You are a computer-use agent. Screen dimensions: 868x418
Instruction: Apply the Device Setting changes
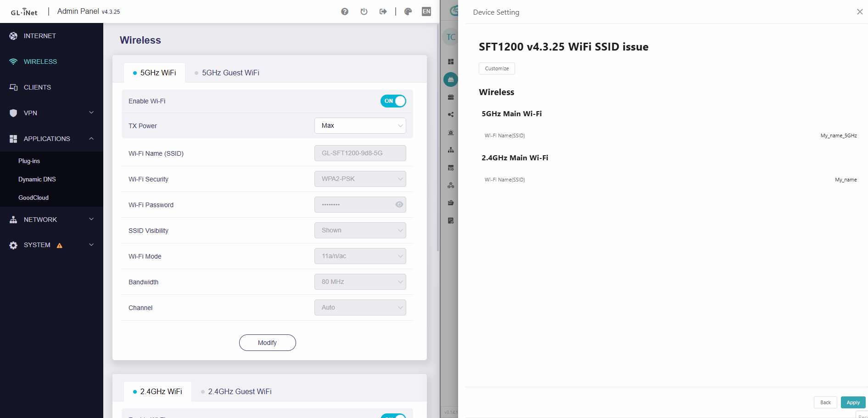(853, 402)
